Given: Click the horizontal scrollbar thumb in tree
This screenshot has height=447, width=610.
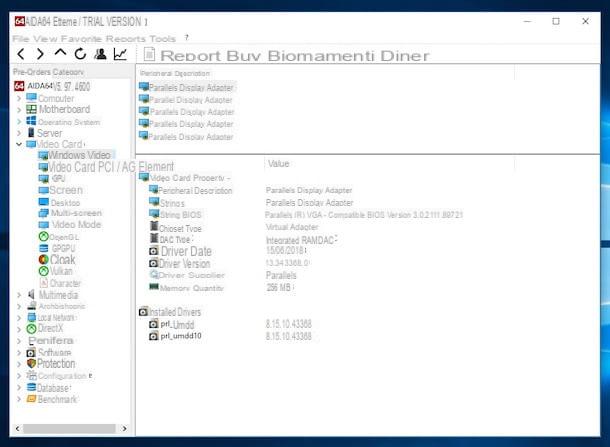Looking at the screenshot, I should 69,428.
